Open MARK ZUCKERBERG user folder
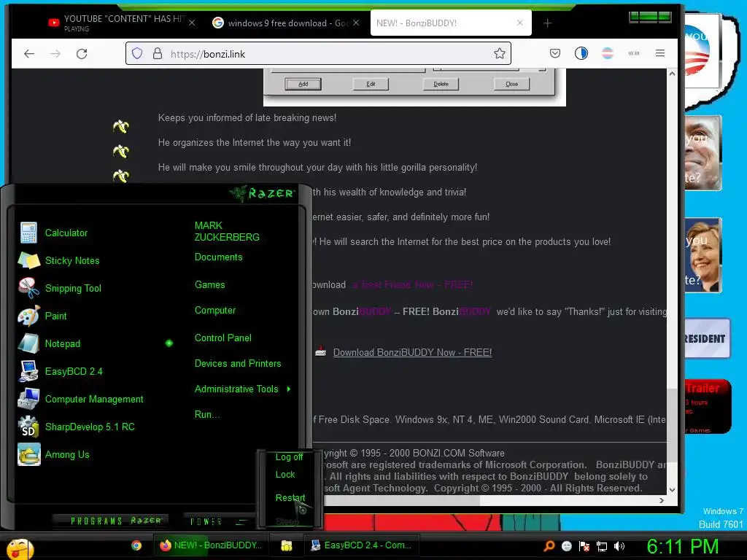The image size is (747, 560). pos(227,231)
